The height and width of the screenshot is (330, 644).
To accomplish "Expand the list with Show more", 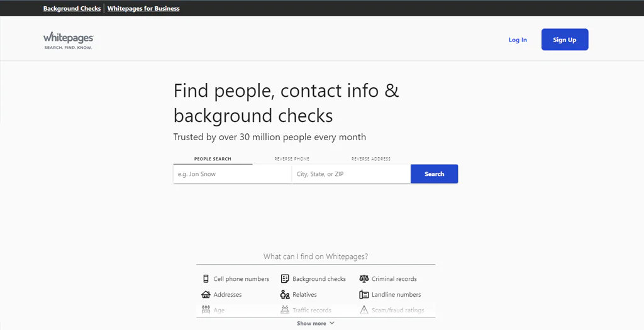I will click(x=316, y=324).
